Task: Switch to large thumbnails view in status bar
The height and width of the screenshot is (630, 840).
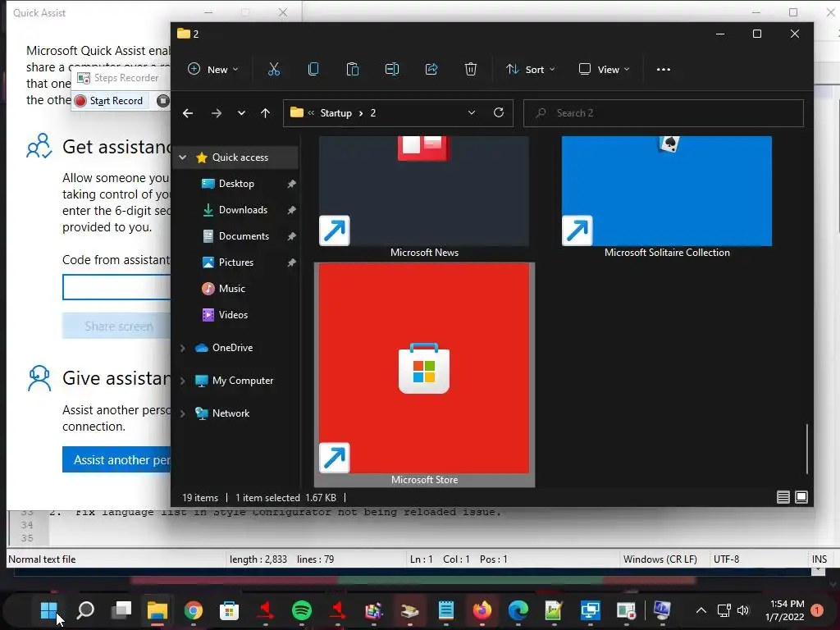Action: pos(801,497)
